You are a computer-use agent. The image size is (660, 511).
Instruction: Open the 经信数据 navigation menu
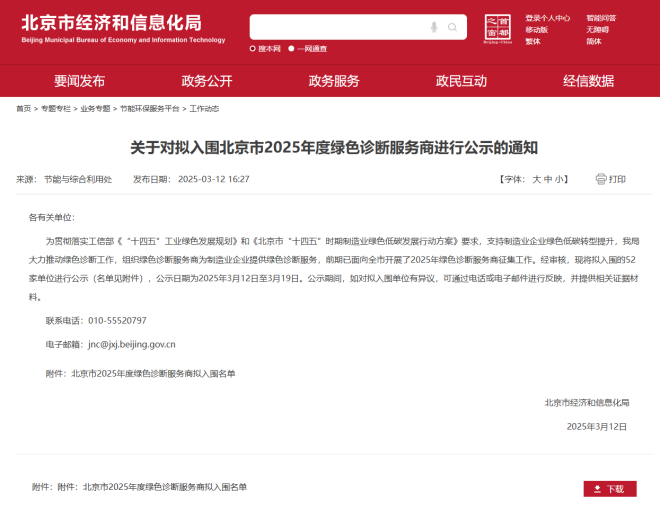coord(588,81)
